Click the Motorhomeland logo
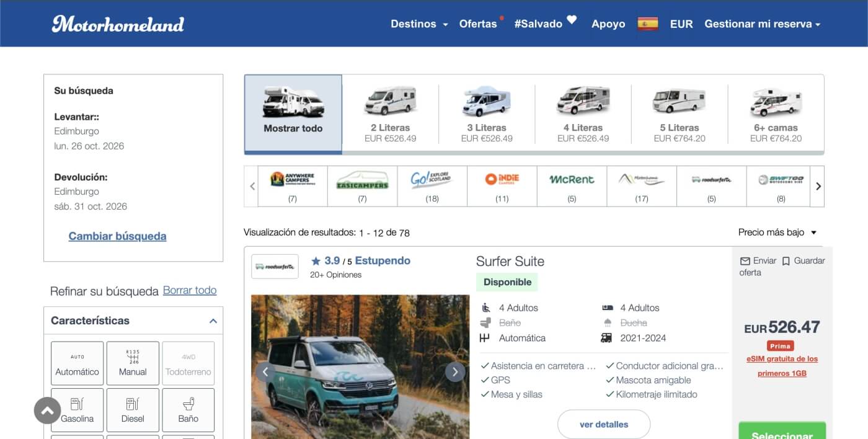The width and height of the screenshot is (868, 439). [118, 24]
